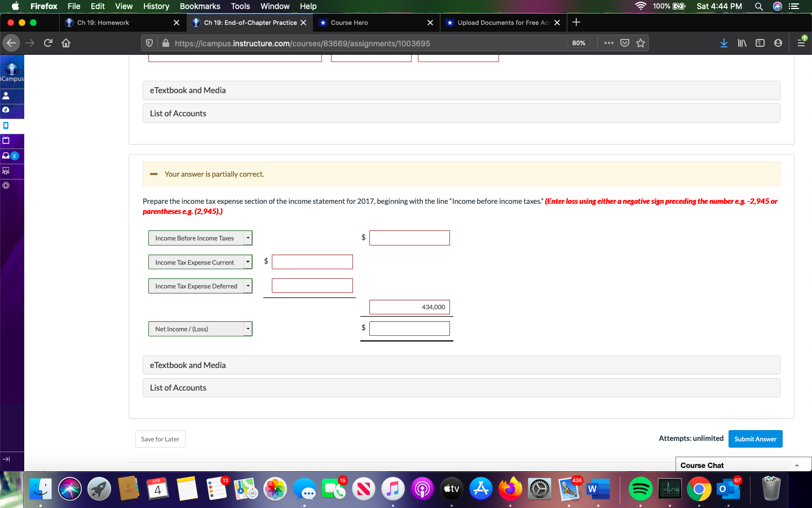Open the Bookmarks menu in the menu bar

200,6
